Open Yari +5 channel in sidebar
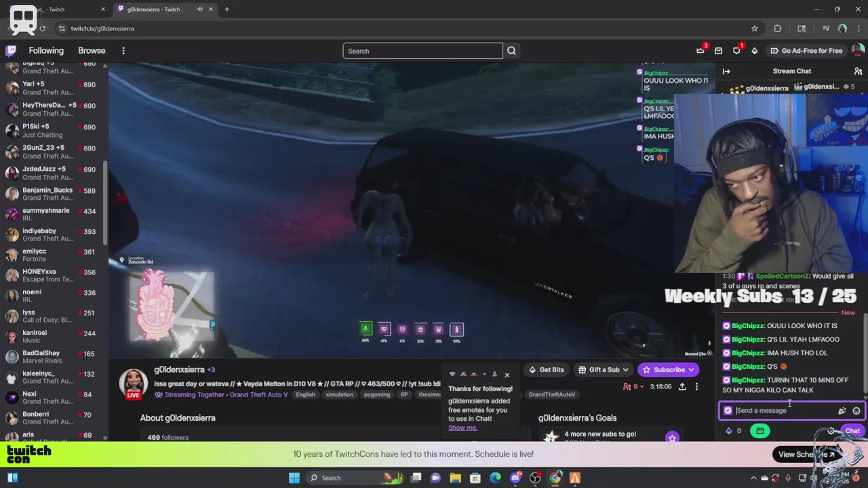 pos(53,88)
